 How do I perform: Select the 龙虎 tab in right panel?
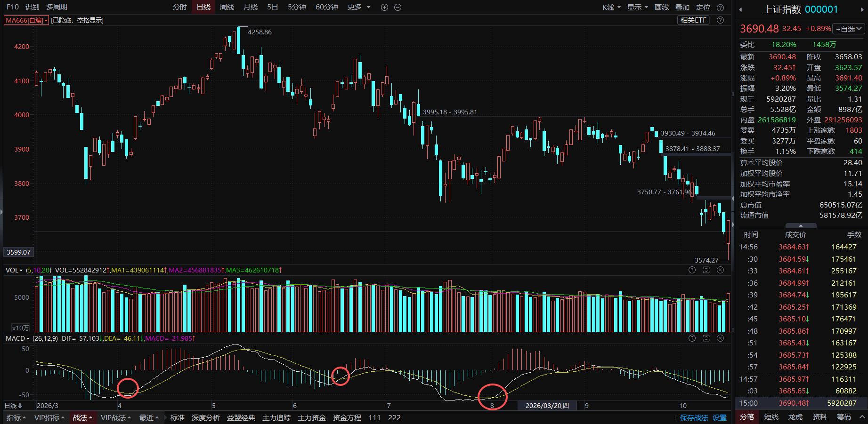[x=795, y=416]
